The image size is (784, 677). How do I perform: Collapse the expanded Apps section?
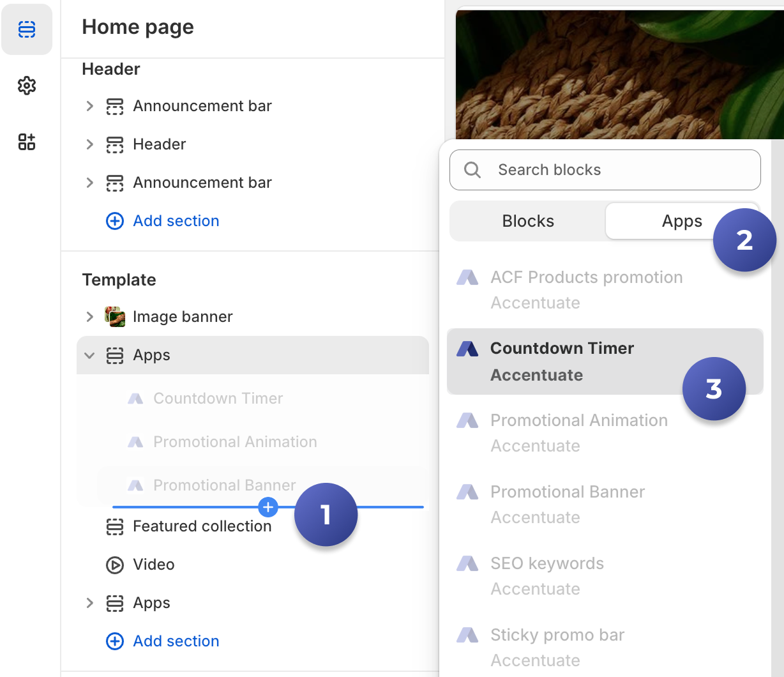pos(90,355)
